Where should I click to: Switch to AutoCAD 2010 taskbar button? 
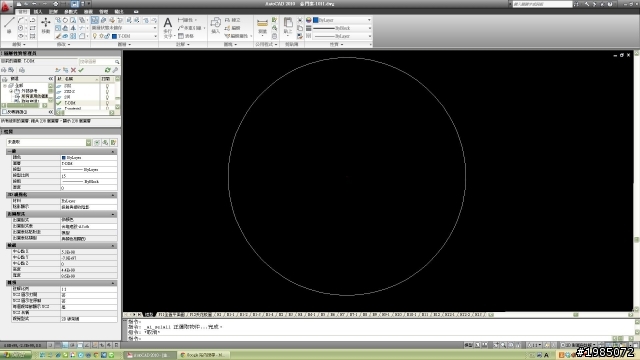[x=149, y=355]
